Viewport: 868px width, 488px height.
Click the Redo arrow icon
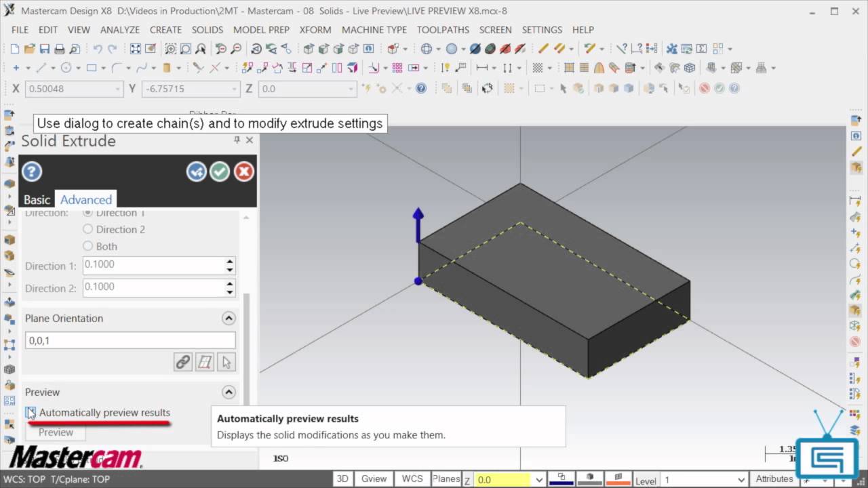tap(112, 49)
